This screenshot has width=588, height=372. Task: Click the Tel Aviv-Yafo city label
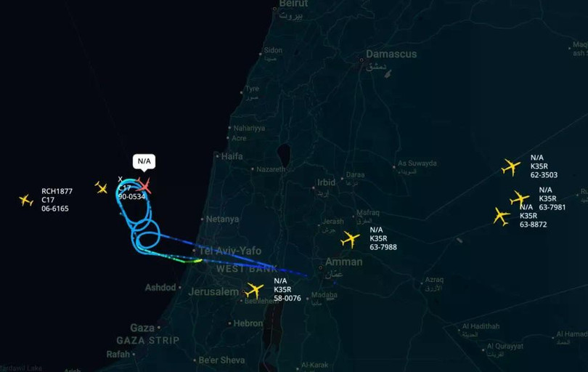point(230,251)
